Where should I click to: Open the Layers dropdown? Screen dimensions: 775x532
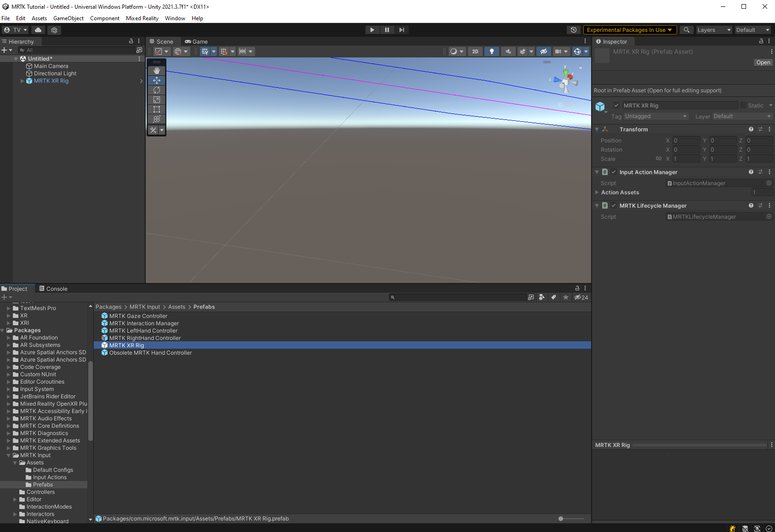coord(713,30)
